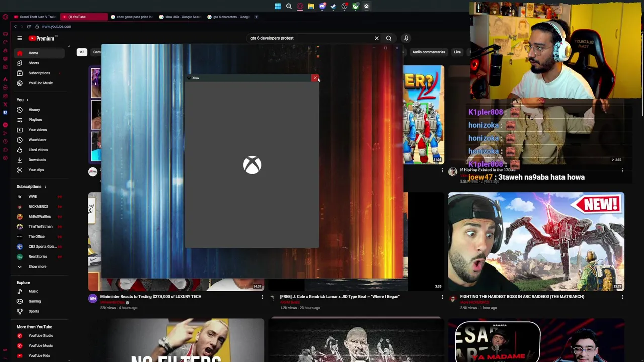Select Audio commentaries filter chip
Screen dimensions: 644x362
(429, 52)
